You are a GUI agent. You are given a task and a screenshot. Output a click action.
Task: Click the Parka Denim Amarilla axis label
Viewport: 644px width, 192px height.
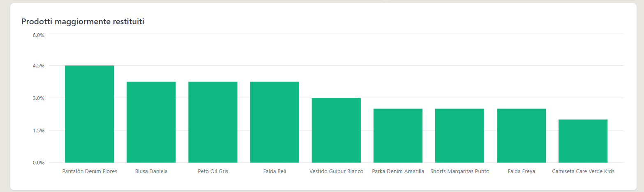tap(398, 171)
